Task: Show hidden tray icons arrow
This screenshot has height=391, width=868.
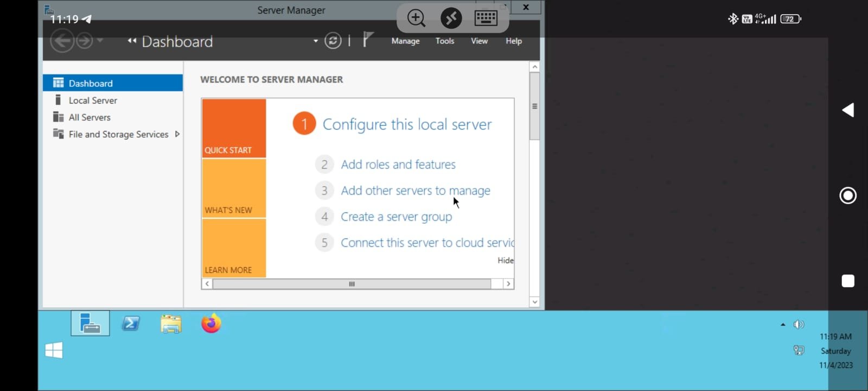Action: [783, 325]
